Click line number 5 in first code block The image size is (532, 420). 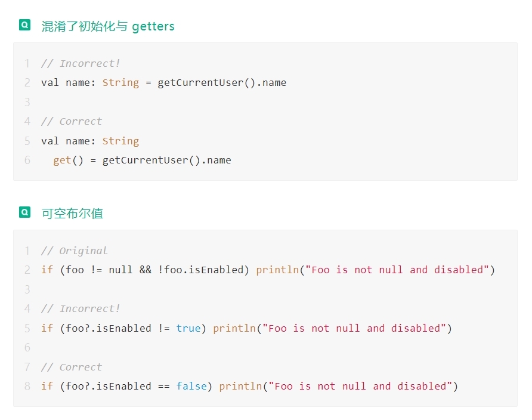tap(27, 141)
